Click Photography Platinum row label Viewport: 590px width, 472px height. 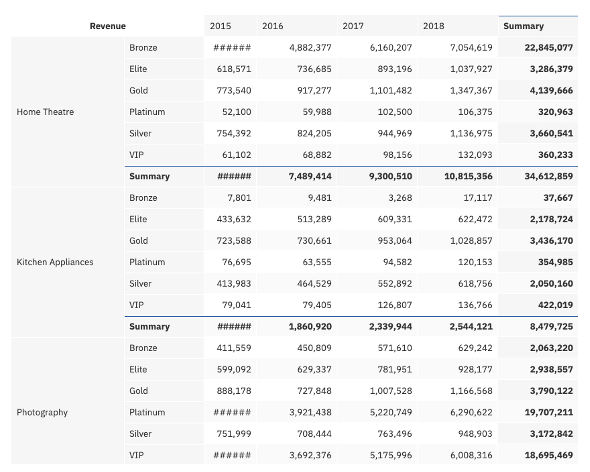pos(164,412)
